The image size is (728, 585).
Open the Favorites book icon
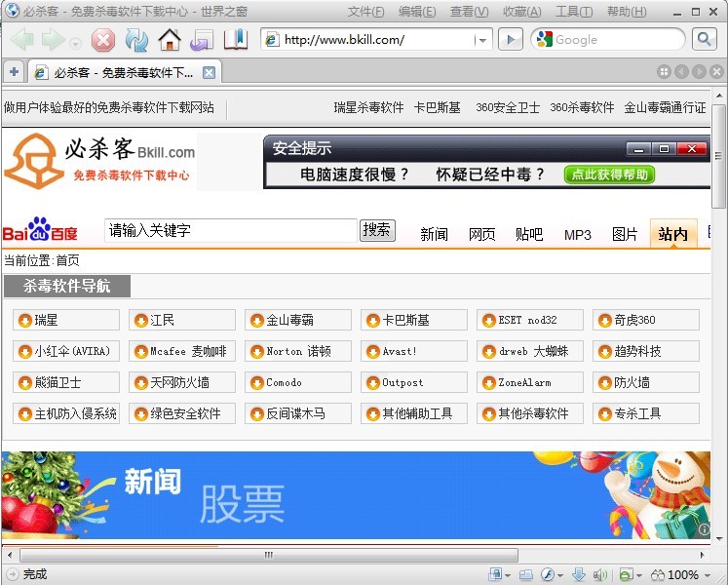point(235,40)
